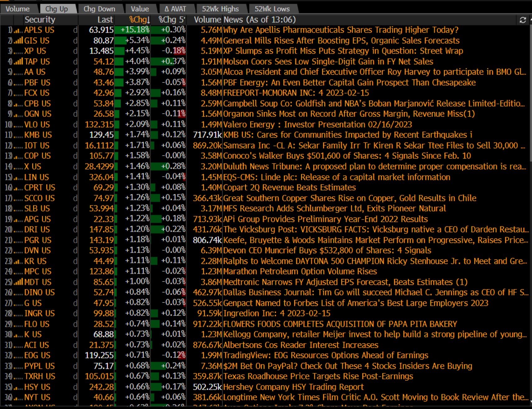The width and height of the screenshot is (532, 409).
Task: Sort by the Volume column header
Action: pos(207,20)
